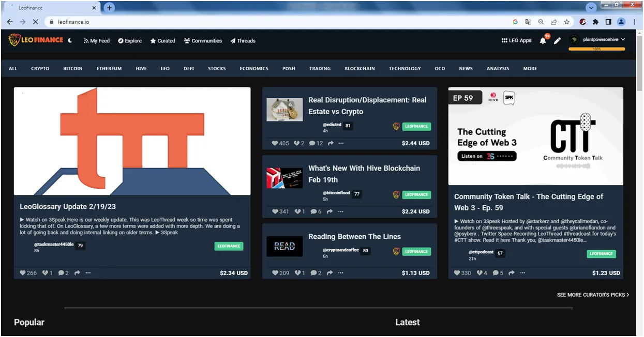644x337 pixels.
Task: Click the page share icon in address bar
Action: pos(554,22)
